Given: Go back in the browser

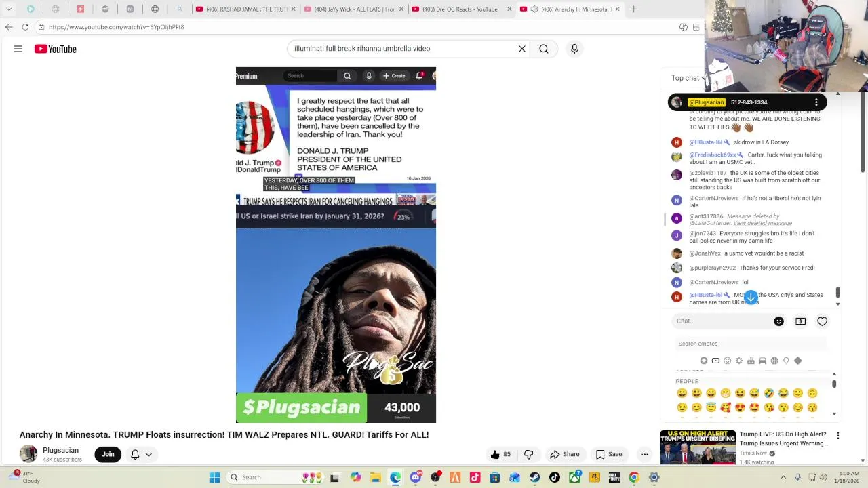Looking at the screenshot, I should click(x=9, y=27).
